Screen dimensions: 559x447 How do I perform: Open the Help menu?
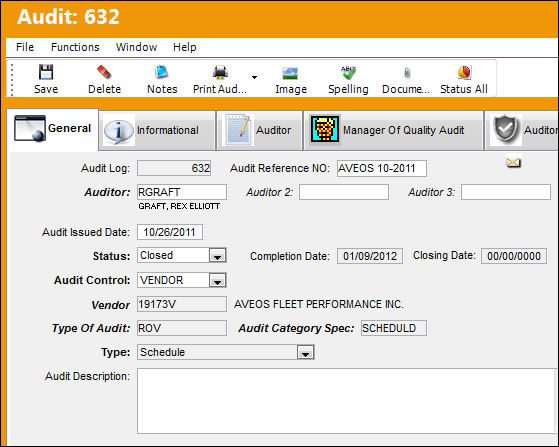pos(184,47)
